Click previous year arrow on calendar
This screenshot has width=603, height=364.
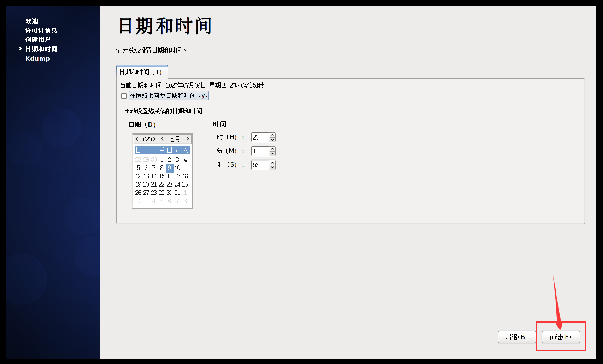[137, 138]
